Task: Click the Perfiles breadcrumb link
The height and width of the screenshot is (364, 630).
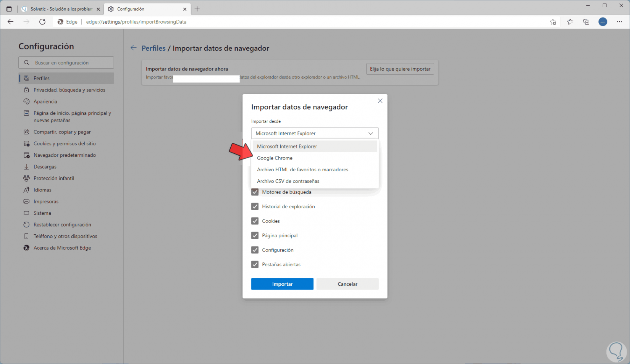Action: coord(153,48)
